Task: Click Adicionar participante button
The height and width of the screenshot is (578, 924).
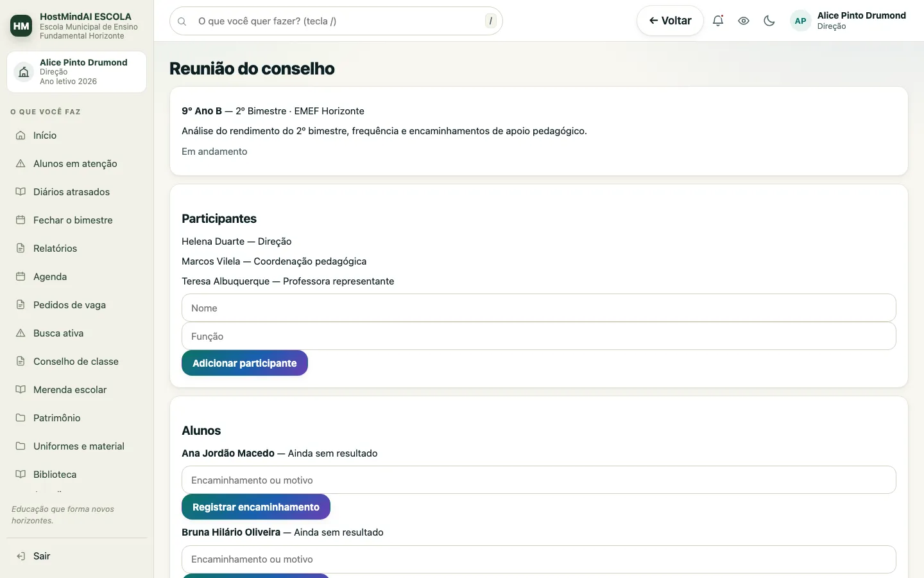Action: pyautogui.click(x=244, y=363)
